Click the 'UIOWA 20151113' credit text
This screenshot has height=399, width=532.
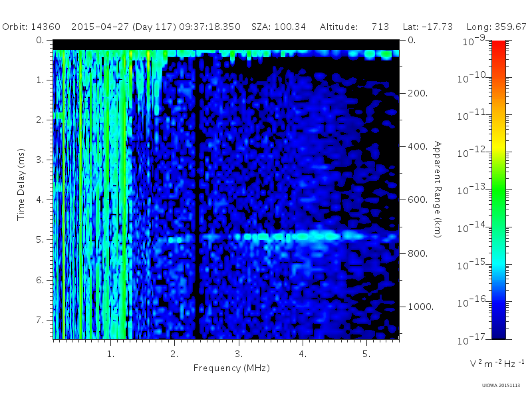click(501, 386)
